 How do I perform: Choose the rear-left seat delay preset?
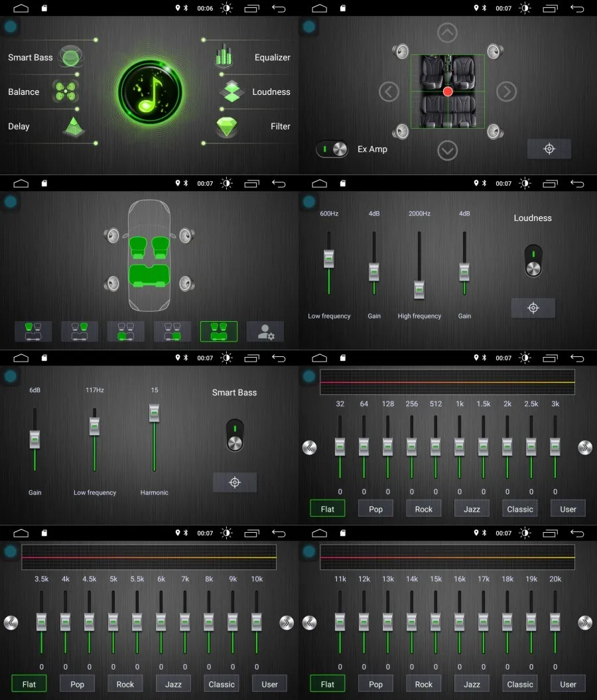[x=126, y=331]
